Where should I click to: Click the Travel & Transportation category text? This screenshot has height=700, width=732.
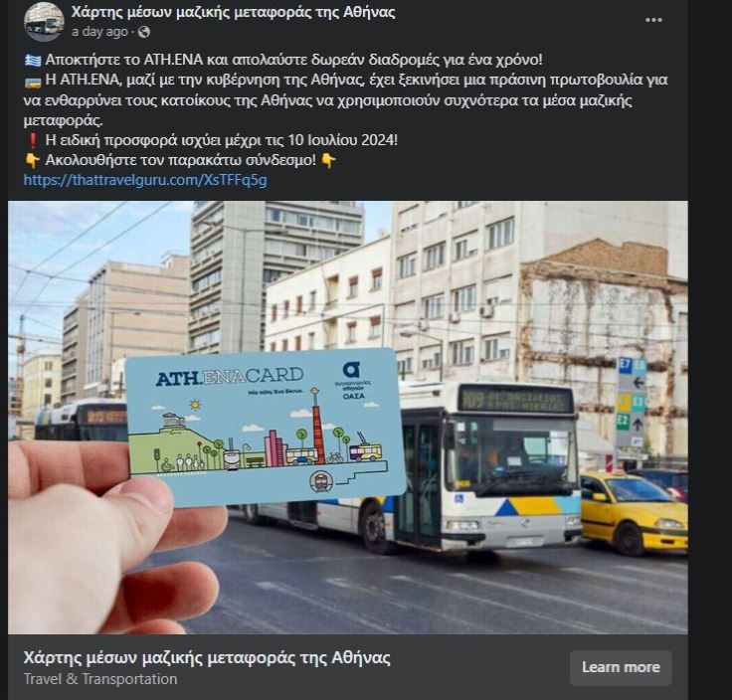coord(100,679)
